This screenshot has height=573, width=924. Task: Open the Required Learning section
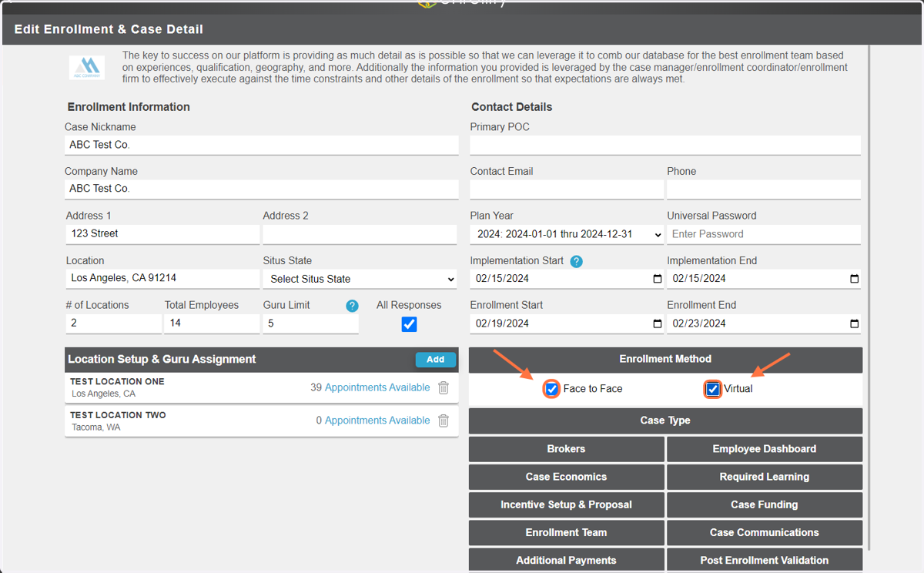[765, 477]
